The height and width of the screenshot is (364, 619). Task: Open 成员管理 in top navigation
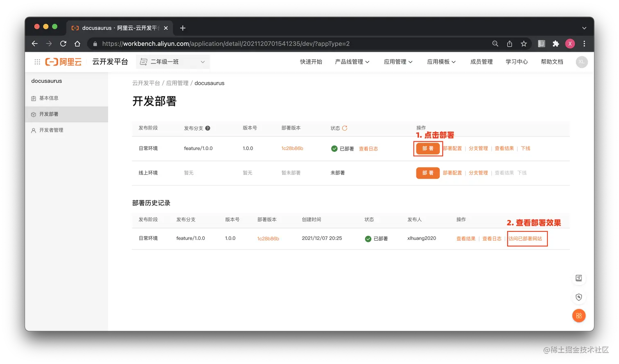click(x=481, y=62)
